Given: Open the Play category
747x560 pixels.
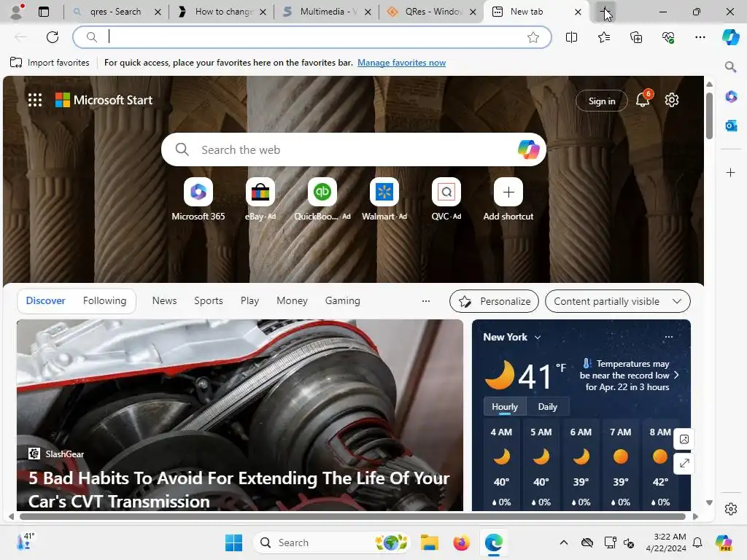Looking at the screenshot, I should point(249,300).
